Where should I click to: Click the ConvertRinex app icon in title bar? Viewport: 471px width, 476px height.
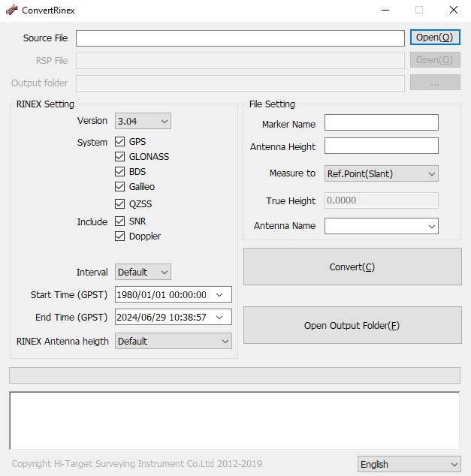point(11,11)
